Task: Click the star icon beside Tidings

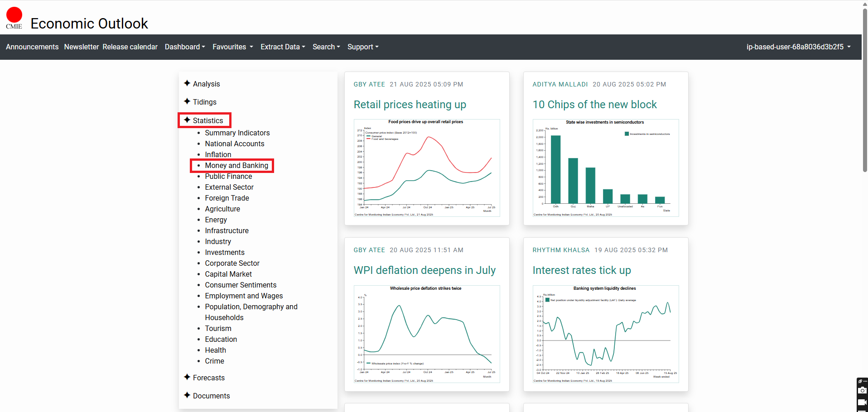Action: (x=187, y=101)
